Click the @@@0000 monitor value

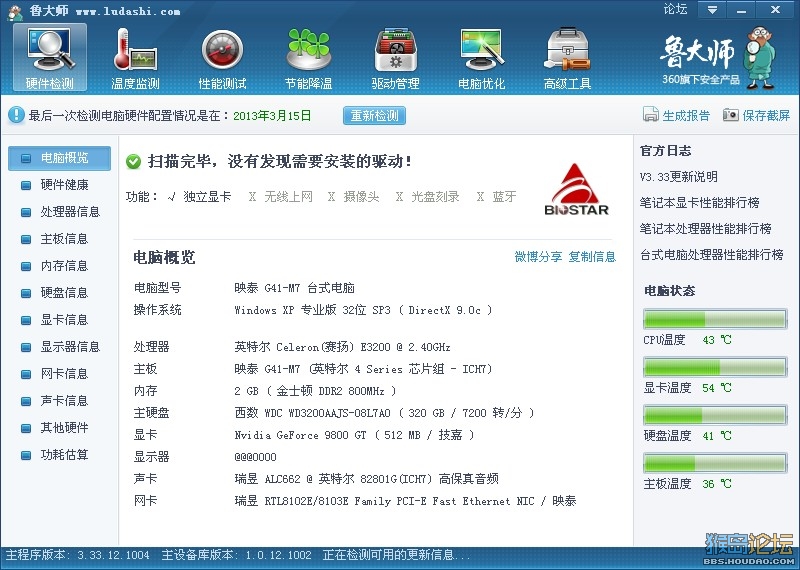coord(255,457)
